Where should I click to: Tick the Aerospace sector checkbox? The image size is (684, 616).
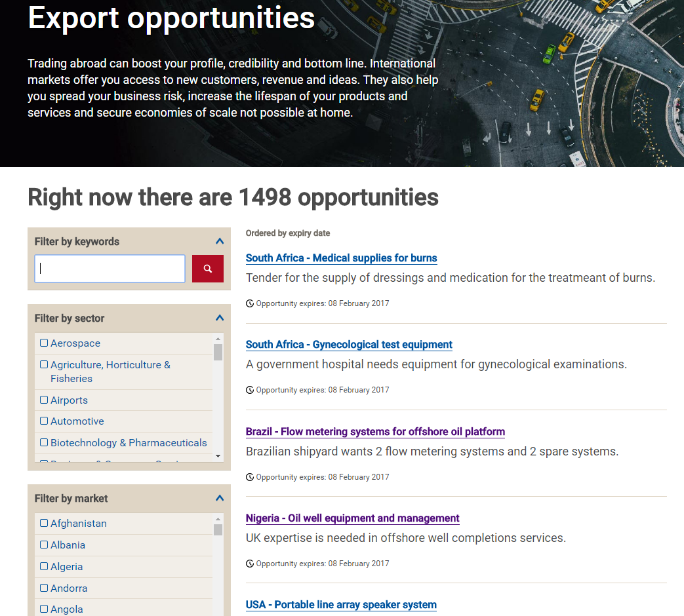(44, 343)
